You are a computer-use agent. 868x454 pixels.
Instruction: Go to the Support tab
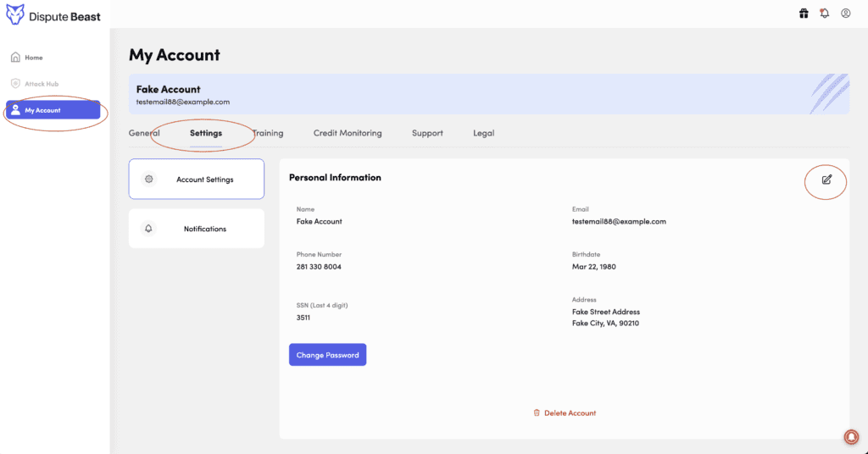click(427, 133)
